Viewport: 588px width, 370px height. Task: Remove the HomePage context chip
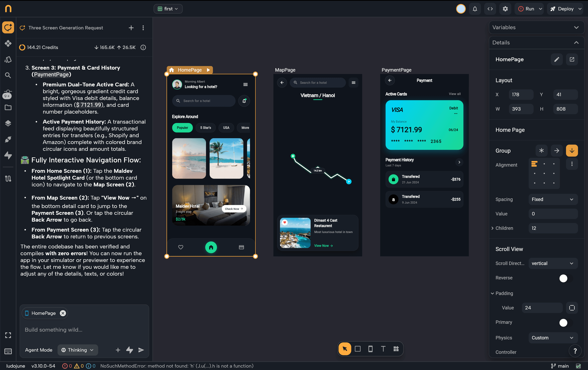click(63, 313)
